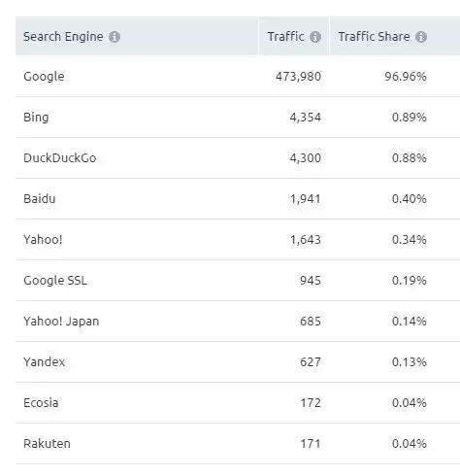Select the Google SSL entry

tap(55, 281)
